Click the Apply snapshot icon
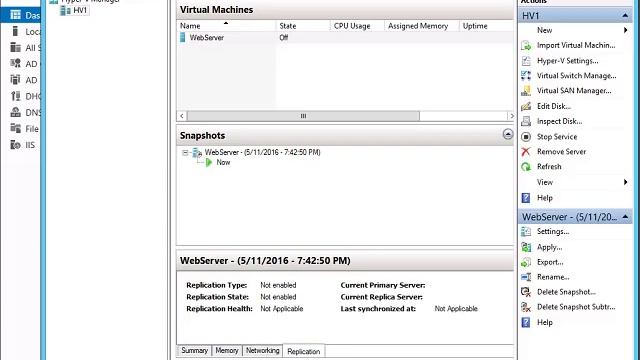The image size is (640, 360). (526, 247)
